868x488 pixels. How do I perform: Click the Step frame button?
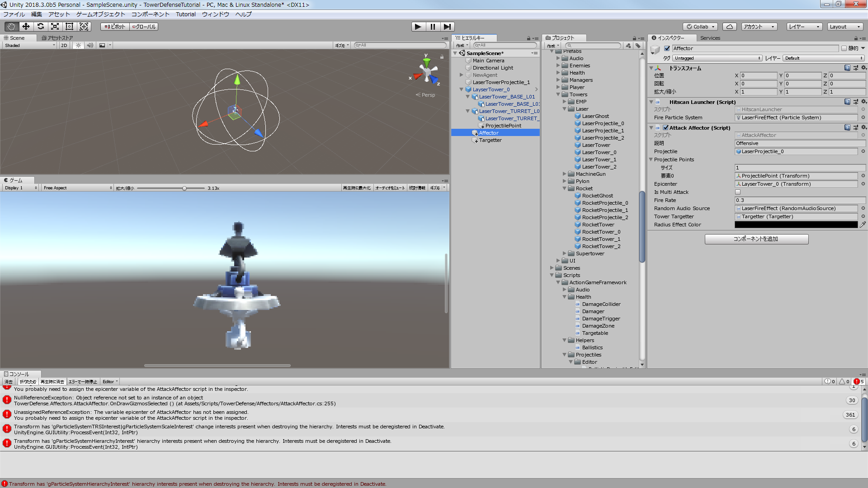point(447,27)
